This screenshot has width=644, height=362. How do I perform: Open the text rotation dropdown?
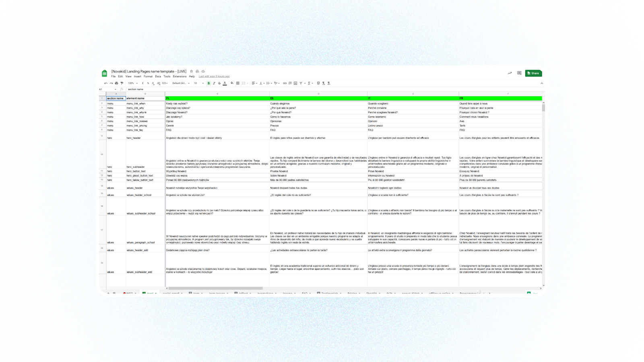[277, 83]
